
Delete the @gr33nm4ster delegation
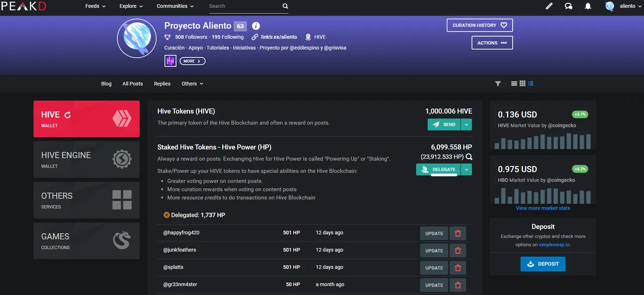458,285
